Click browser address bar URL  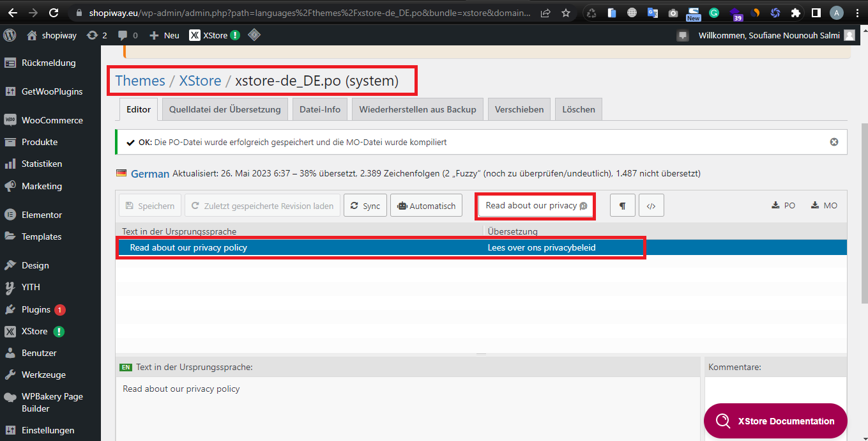[x=310, y=13]
